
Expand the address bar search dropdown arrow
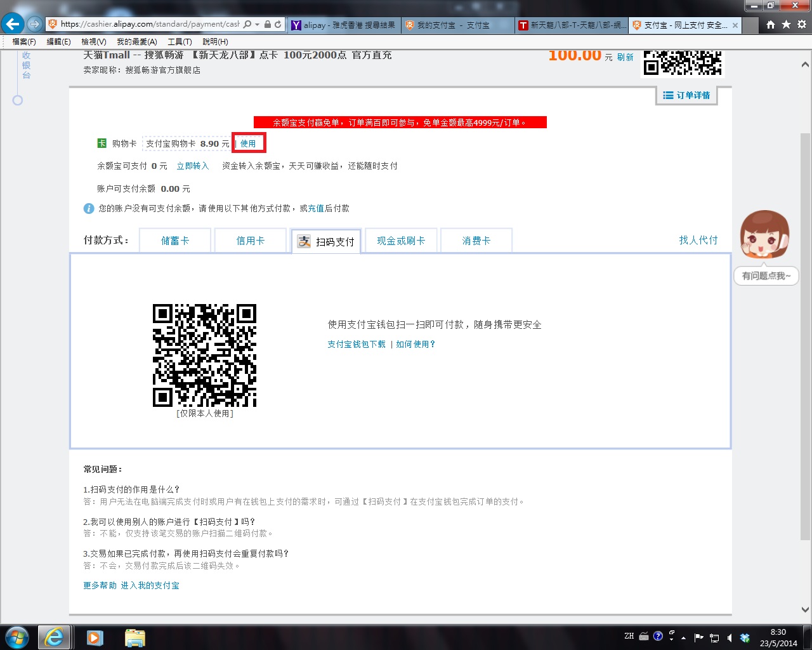pos(257,24)
